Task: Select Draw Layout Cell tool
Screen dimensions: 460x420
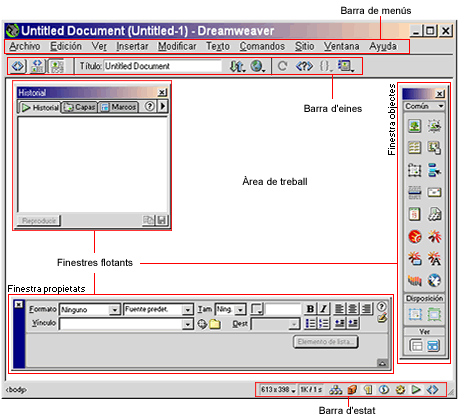Action: point(414,314)
